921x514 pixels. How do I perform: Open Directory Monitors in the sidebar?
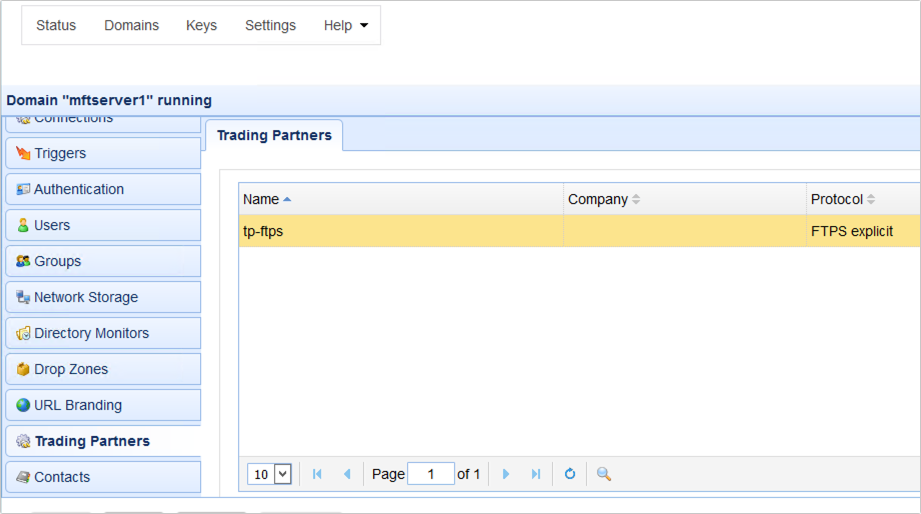tap(103, 333)
